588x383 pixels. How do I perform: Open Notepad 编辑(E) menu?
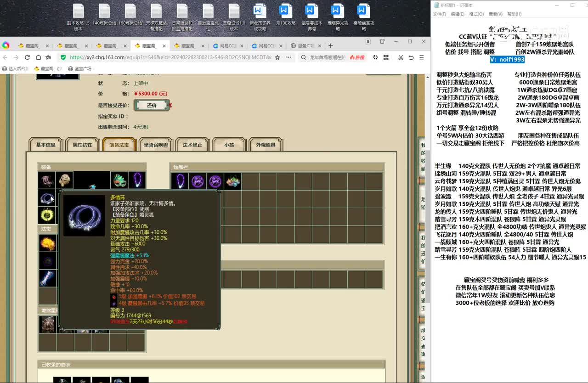point(458,14)
